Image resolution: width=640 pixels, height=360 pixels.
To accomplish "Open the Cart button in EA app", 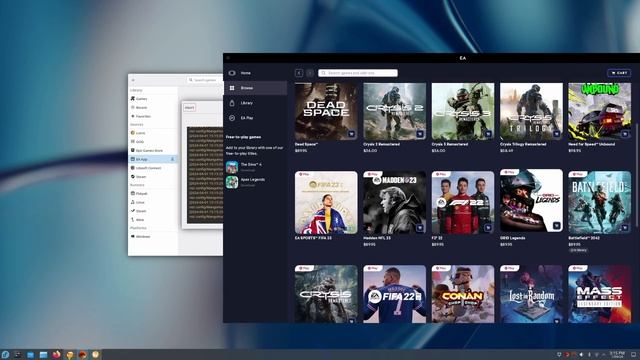I will point(619,73).
